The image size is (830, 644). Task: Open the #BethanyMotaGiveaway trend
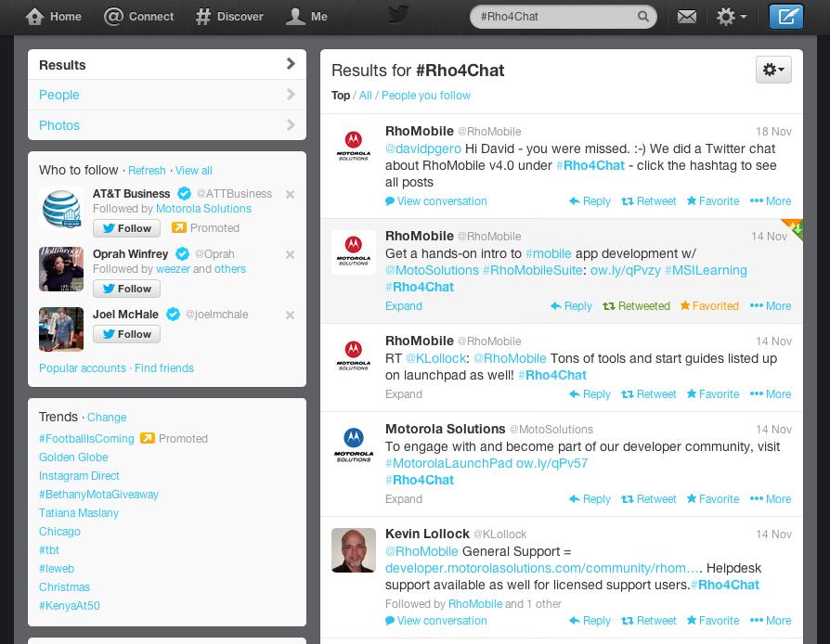click(x=99, y=494)
